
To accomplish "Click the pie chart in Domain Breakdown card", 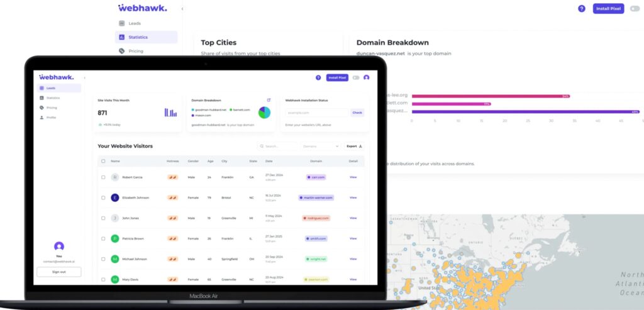I will tap(264, 113).
